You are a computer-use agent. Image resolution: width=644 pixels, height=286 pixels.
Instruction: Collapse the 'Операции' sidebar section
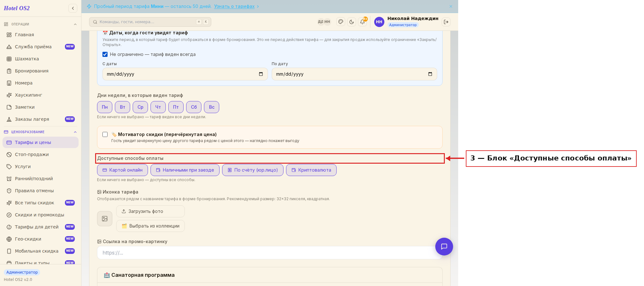pyautogui.click(x=75, y=24)
